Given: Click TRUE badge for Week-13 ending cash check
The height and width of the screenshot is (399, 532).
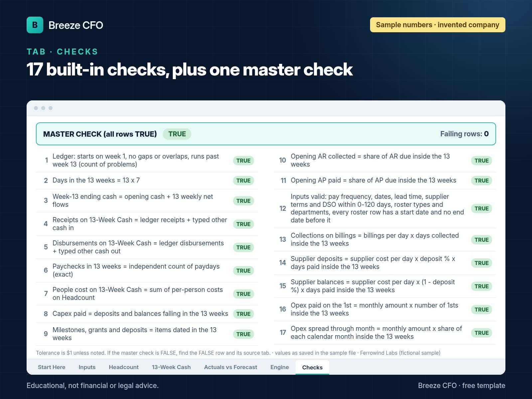Looking at the screenshot, I should click(243, 201).
